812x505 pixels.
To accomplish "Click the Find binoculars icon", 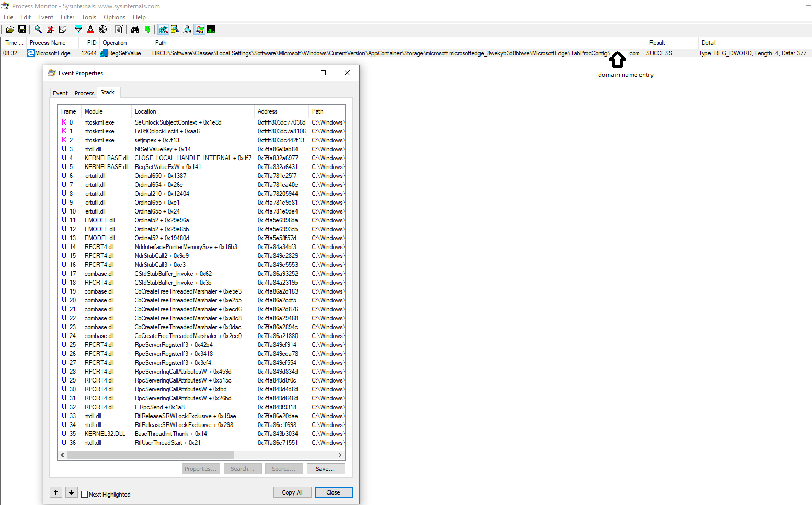I will (135, 29).
